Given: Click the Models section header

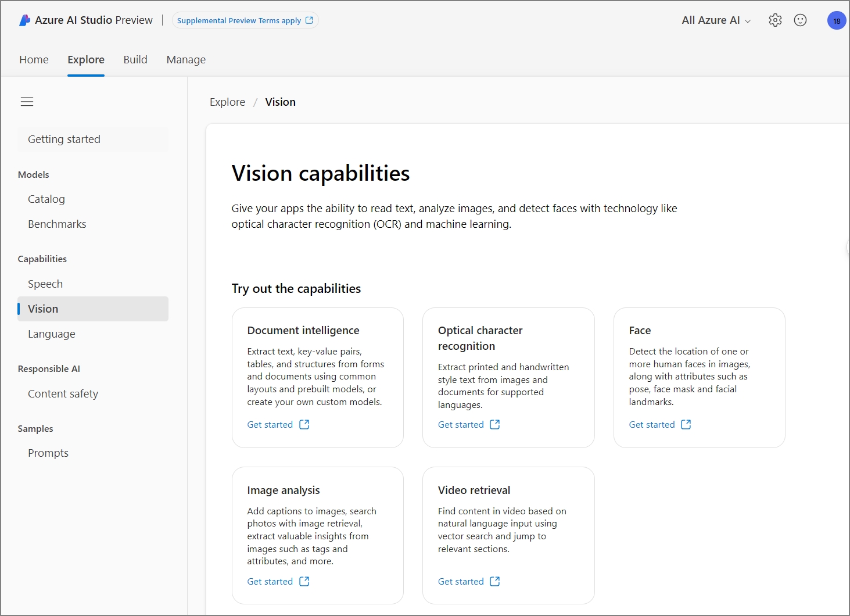Looking at the screenshot, I should point(34,175).
